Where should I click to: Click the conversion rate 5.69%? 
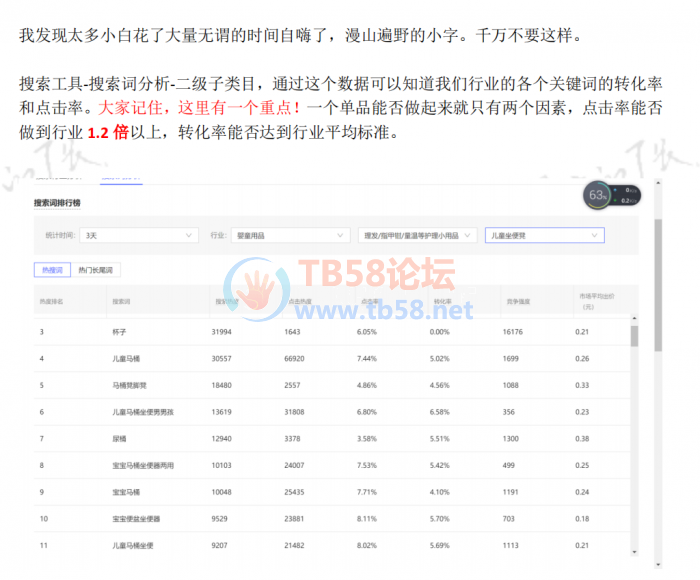(440, 545)
